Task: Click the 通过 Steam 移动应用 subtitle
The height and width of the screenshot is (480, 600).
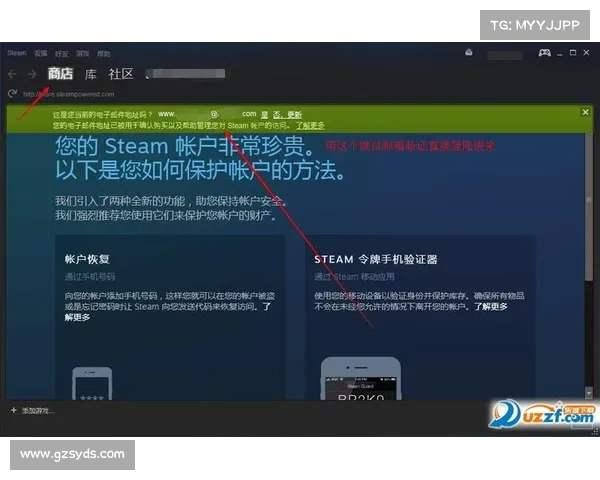Action: (354, 276)
